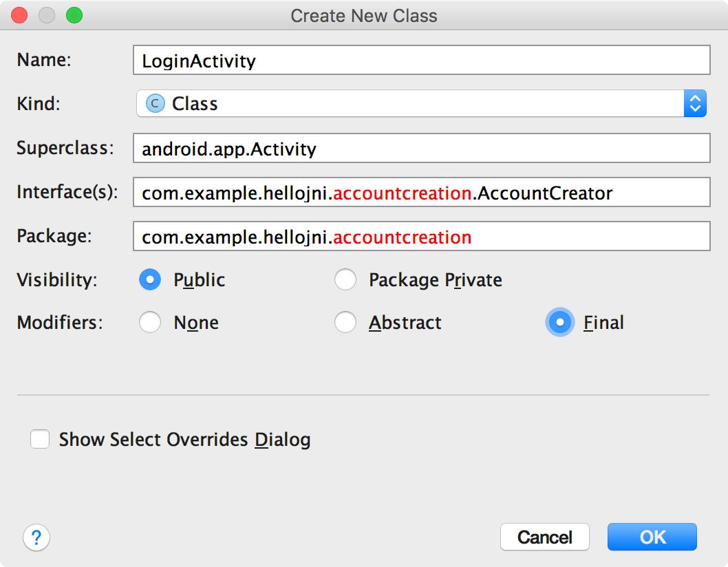Click the green zoom traffic light button
Viewport: 728px width, 567px height.
point(75,14)
